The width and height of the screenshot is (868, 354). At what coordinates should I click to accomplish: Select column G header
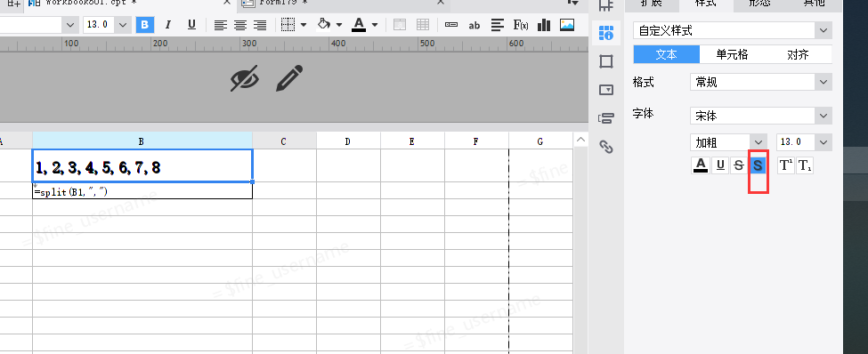point(540,141)
